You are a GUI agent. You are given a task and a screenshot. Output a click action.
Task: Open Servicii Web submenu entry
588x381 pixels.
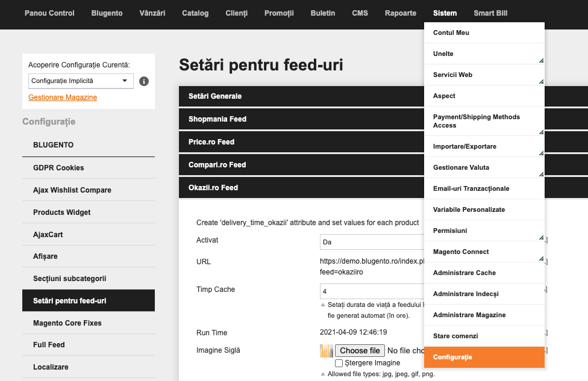tap(484, 75)
